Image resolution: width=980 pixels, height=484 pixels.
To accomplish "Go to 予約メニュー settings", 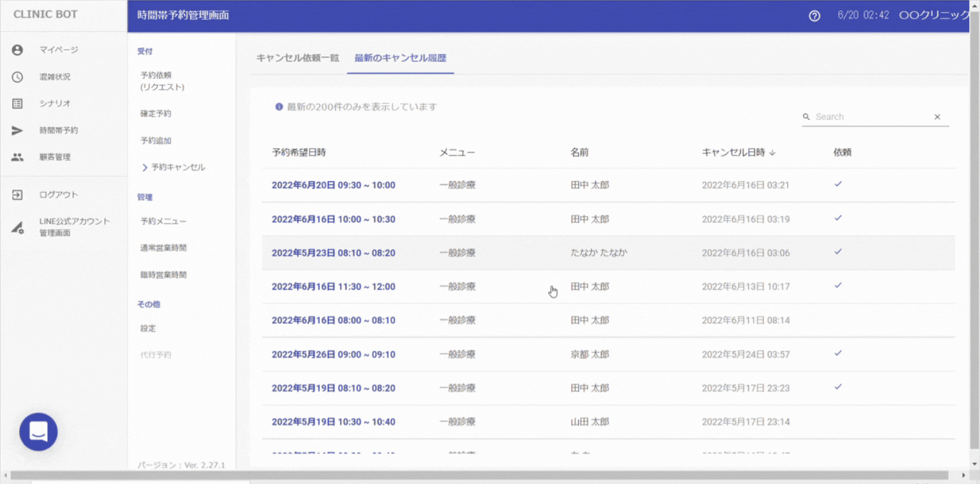I will (164, 221).
